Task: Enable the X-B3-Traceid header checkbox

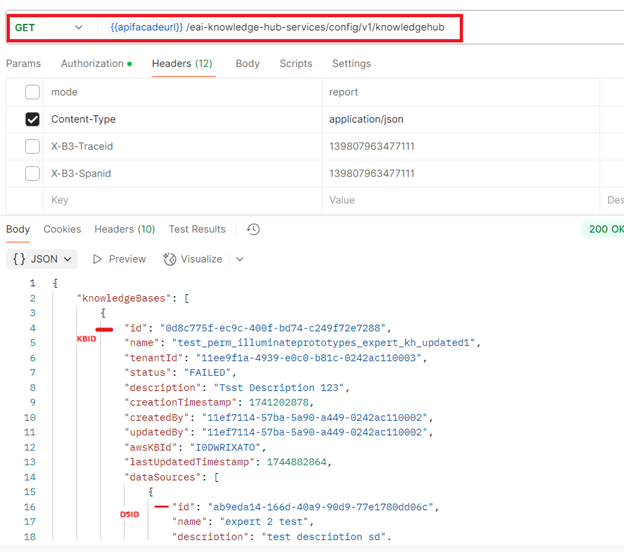Action: [x=32, y=146]
